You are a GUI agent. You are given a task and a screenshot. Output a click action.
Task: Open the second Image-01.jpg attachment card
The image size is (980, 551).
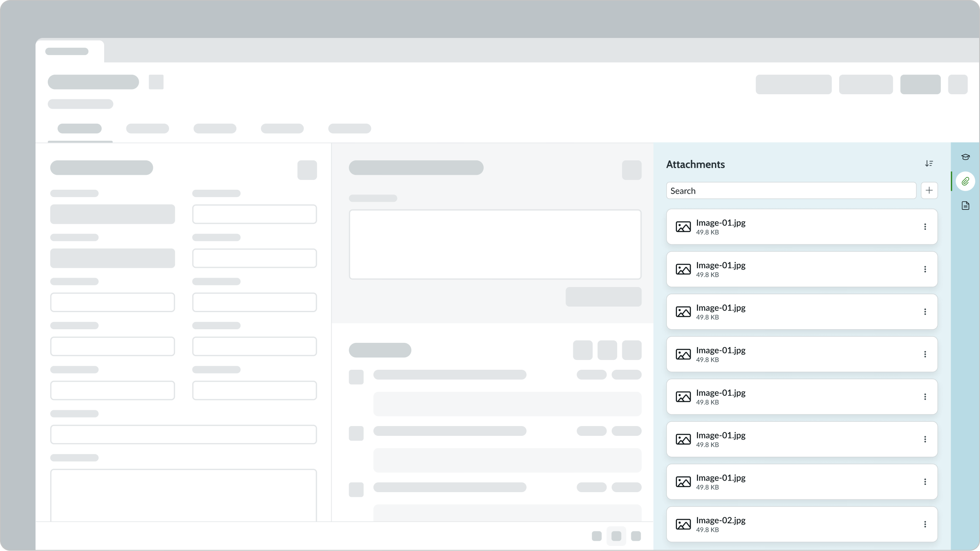802,269
